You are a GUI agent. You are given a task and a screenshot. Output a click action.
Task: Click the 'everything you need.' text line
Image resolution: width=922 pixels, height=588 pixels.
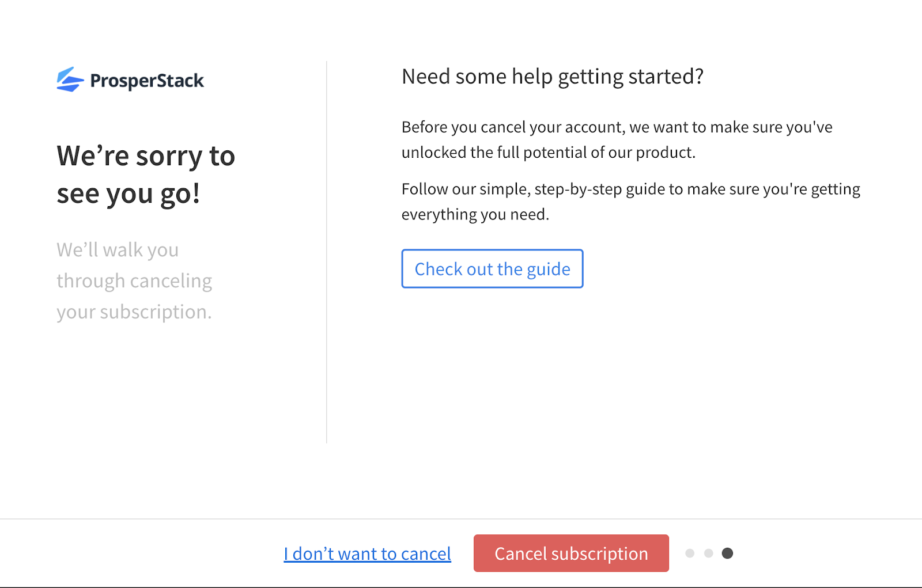475,215
